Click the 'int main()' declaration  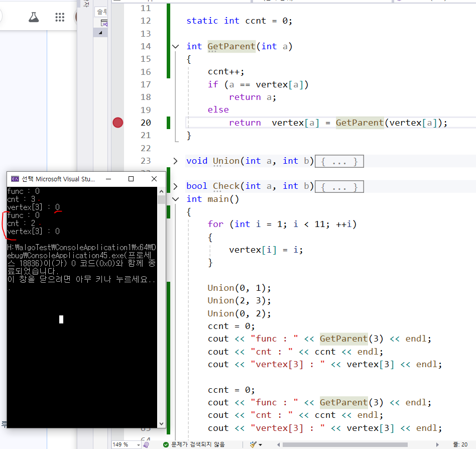(213, 199)
